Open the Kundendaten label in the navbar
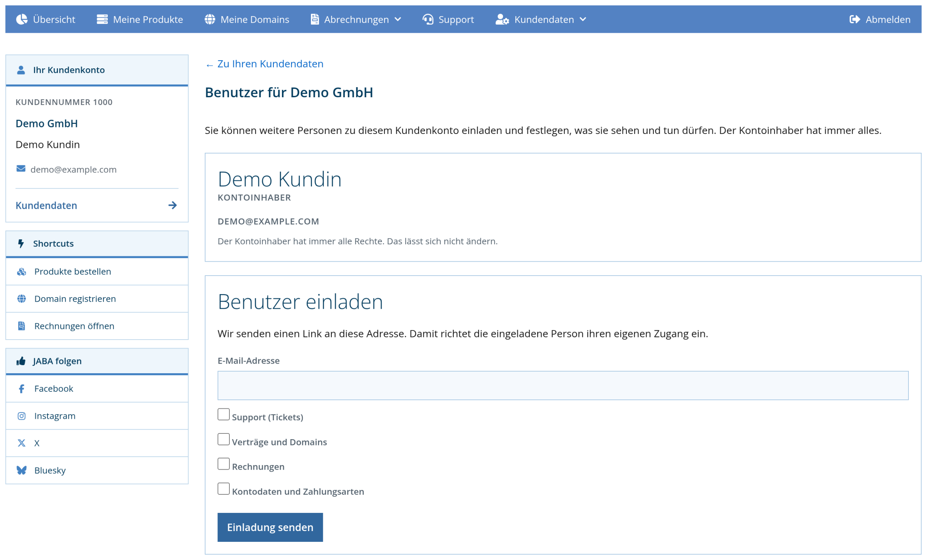Screen dimensions: 927x560 point(544,19)
